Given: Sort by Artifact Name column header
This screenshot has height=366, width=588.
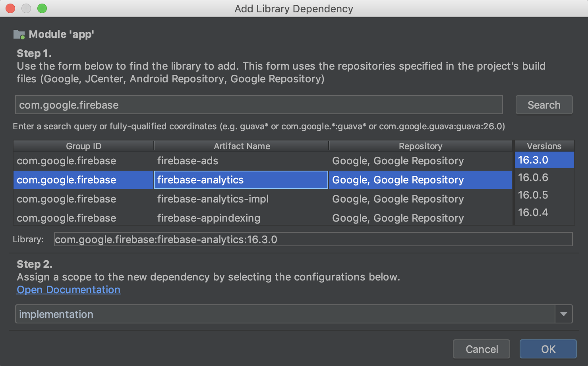Looking at the screenshot, I should click(242, 146).
